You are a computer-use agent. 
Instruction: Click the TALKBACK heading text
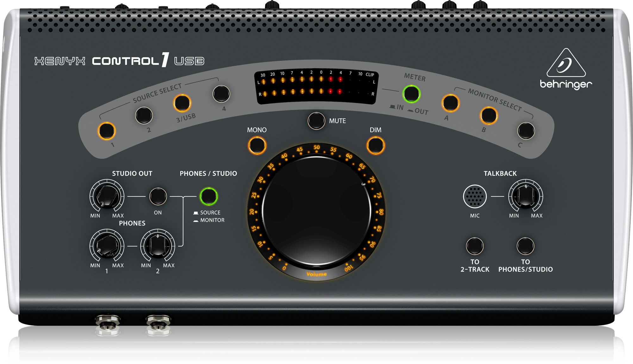(x=500, y=173)
